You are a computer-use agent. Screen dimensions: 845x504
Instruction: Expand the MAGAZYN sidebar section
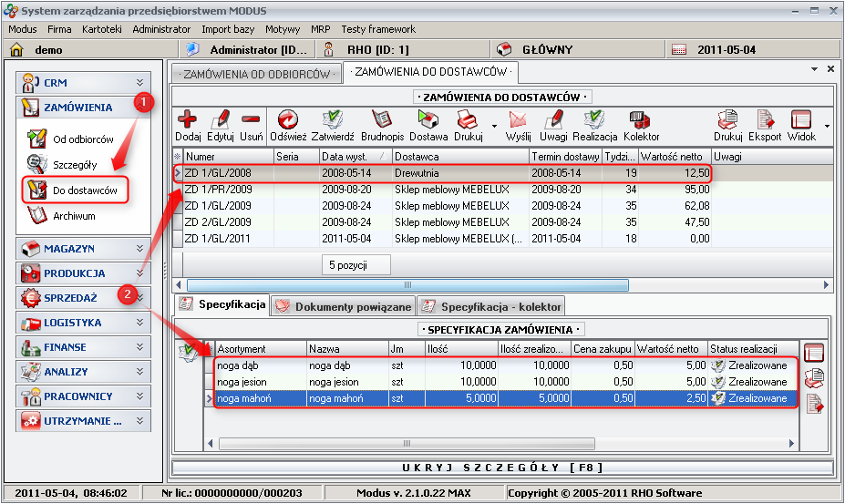pos(82,248)
